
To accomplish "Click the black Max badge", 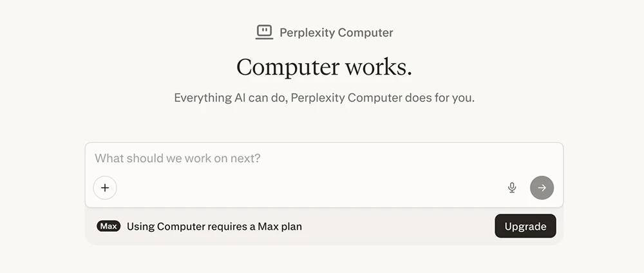I will point(108,226).
